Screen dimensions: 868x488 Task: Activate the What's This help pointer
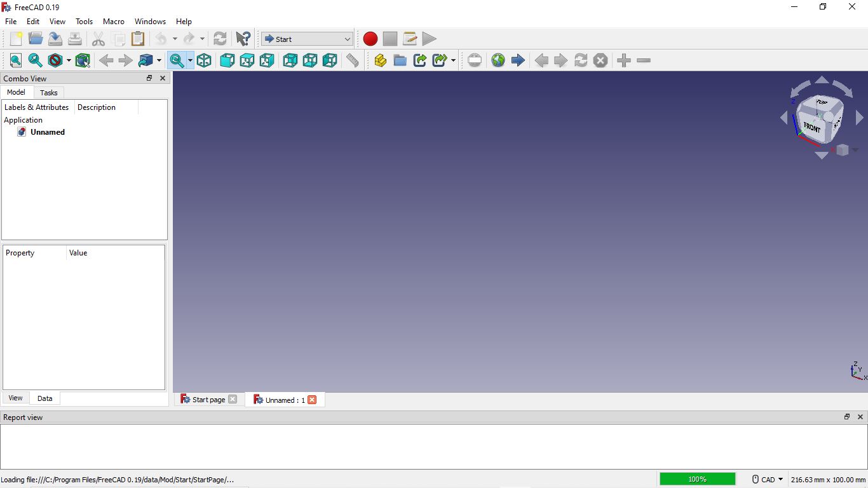point(243,39)
